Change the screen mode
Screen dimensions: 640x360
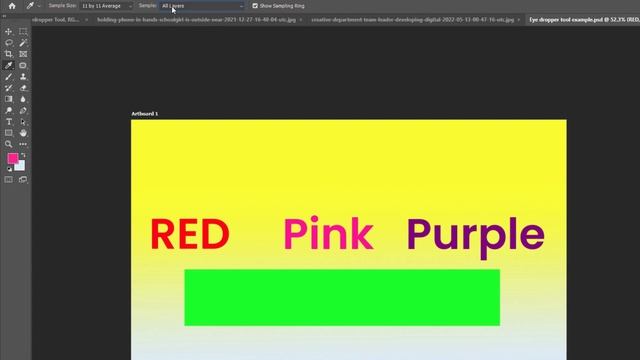tap(23, 180)
